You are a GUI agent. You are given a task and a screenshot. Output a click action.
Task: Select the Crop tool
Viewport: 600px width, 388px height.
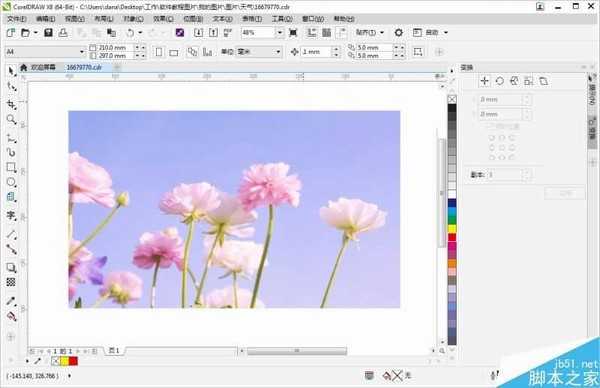click(x=11, y=104)
